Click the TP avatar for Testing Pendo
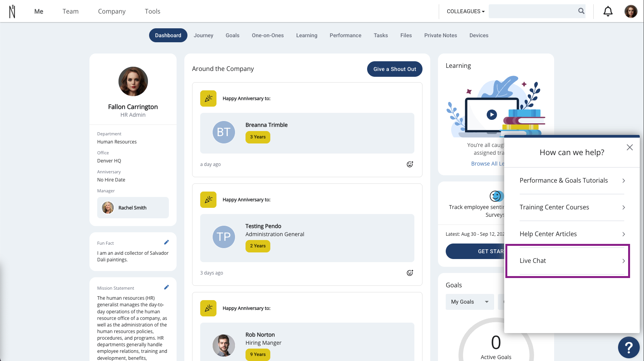 coord(224,237)
